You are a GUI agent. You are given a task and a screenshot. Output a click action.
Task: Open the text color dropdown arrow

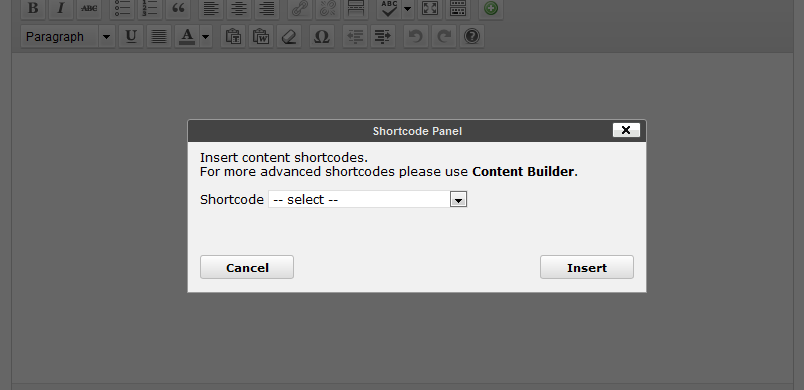pyautogui.click(x=206, y=36)
